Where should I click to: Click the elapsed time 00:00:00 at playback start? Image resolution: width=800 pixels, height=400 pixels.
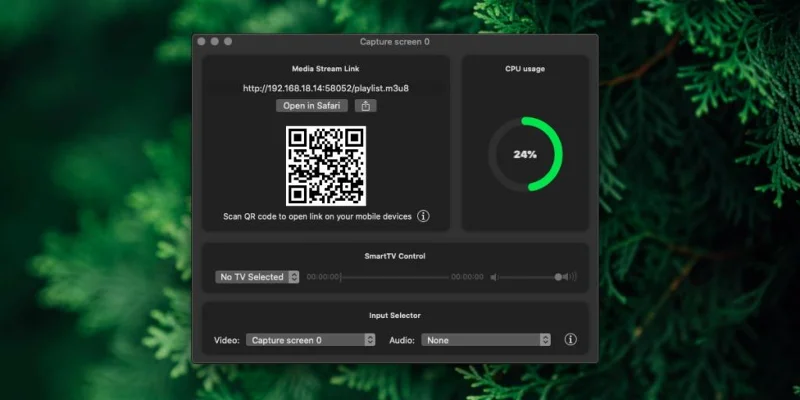(323, 277)
